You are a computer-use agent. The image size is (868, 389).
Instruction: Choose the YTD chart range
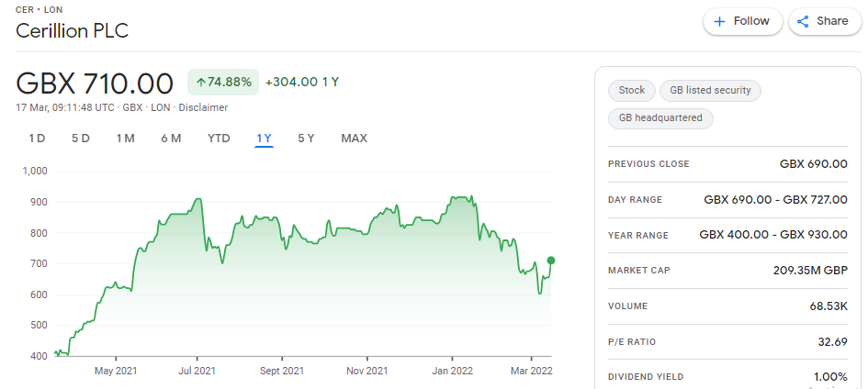coord(219,139)
